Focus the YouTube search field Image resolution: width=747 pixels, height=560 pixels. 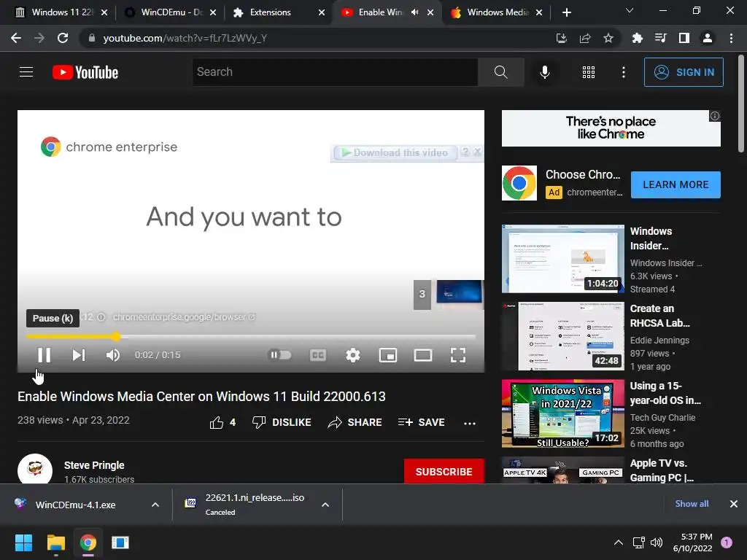[x=335, y=72]
